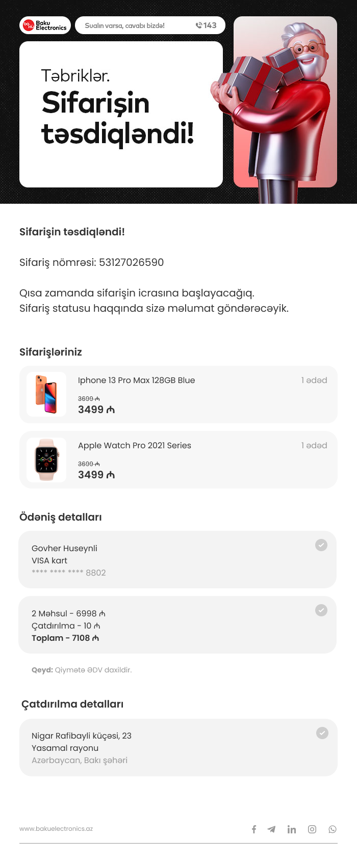Image resolution: width=357 pixels, height=868 pixels.
Task: Toggle the delivery address checkmark
Action: click(x=322, y=733)
